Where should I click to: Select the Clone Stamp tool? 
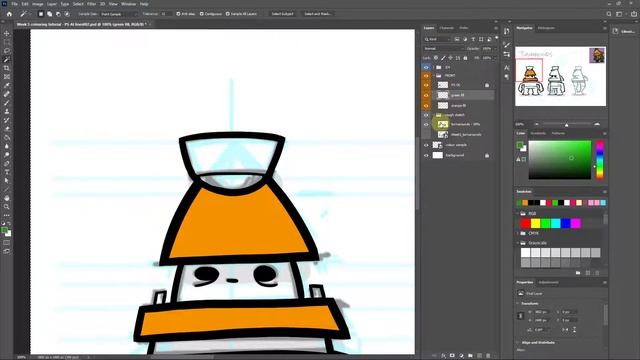click(x=7, y=111)
